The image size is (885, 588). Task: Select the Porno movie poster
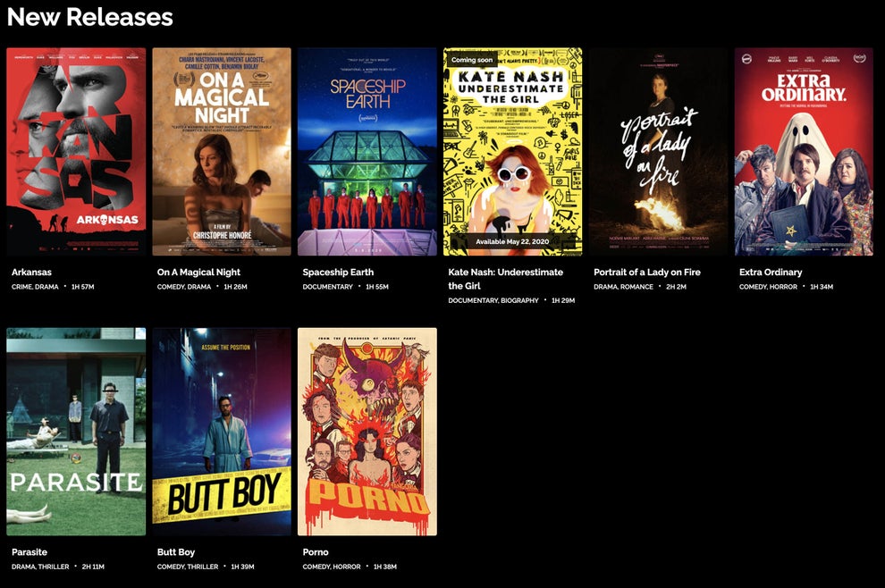point(367,432)
